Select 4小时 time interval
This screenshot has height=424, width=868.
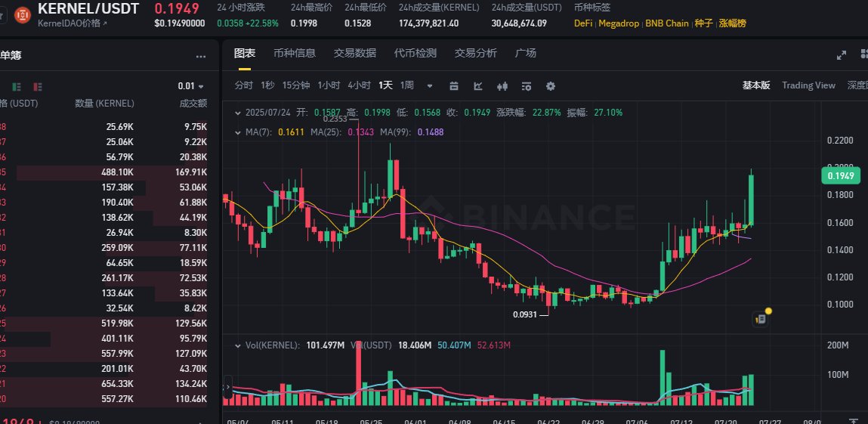point(360,85)
